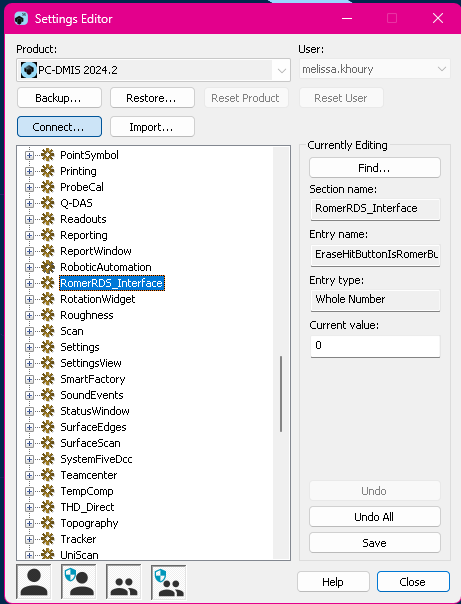Screen dimensions: 461x604
Task: Click the gear icon beside Scan
Action: pos(48,331)
